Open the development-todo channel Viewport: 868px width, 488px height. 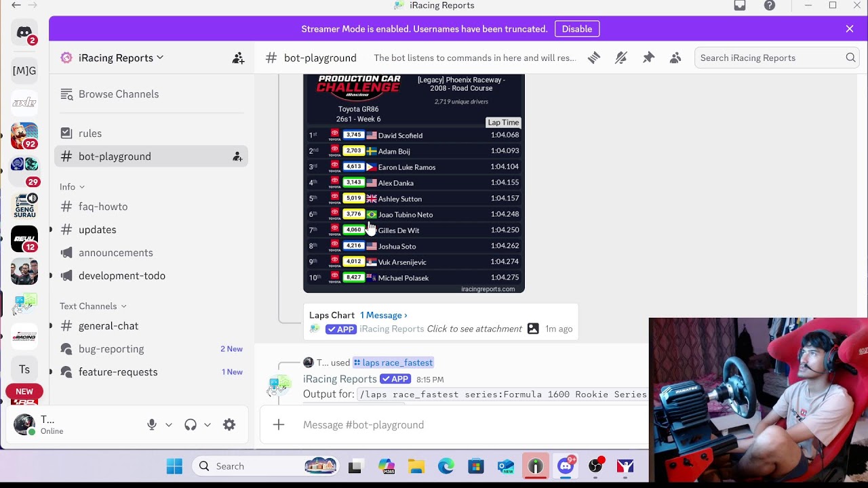151,276
